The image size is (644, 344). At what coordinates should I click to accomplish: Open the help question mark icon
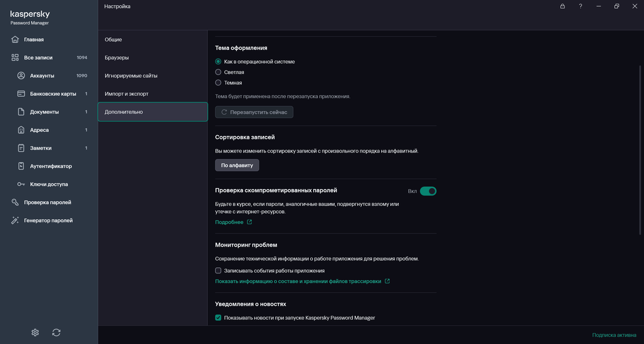[x=581, y=6]
